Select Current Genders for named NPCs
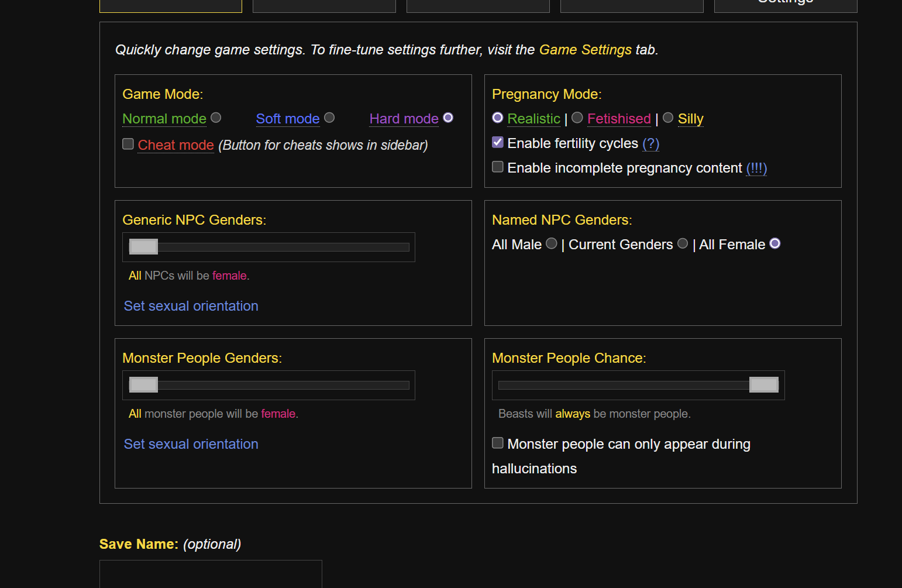 click(x=683, y=243)
